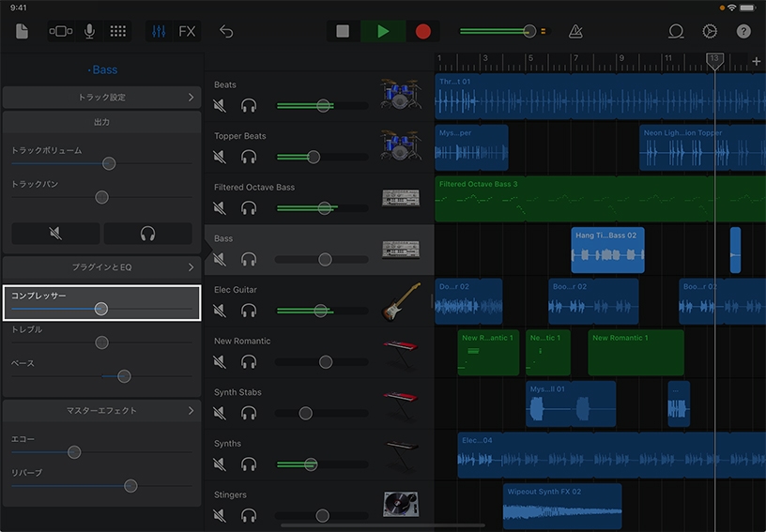Viewport: 766px width, 532px height.
Task: Click the コンプレッサー slider knob
Action: click(101, 309)
